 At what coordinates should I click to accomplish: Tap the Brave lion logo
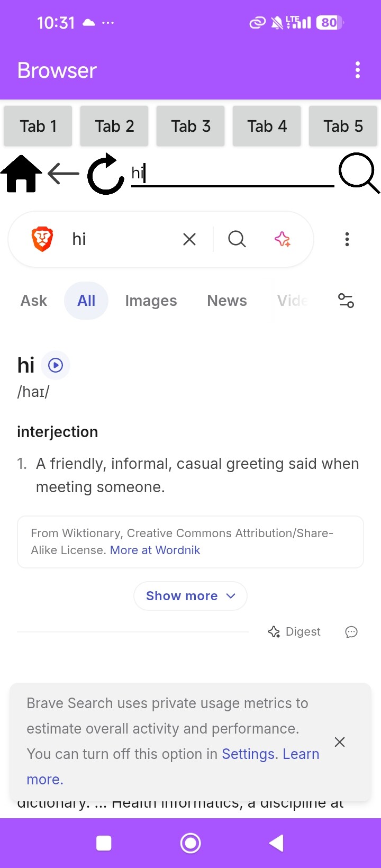coord(42,239)
